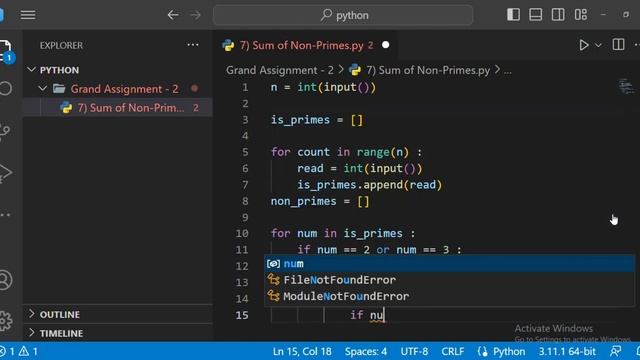The width and height of the screenshot is (640, 360).
Task: Split the editor right
Action: (x=618, y=44)
